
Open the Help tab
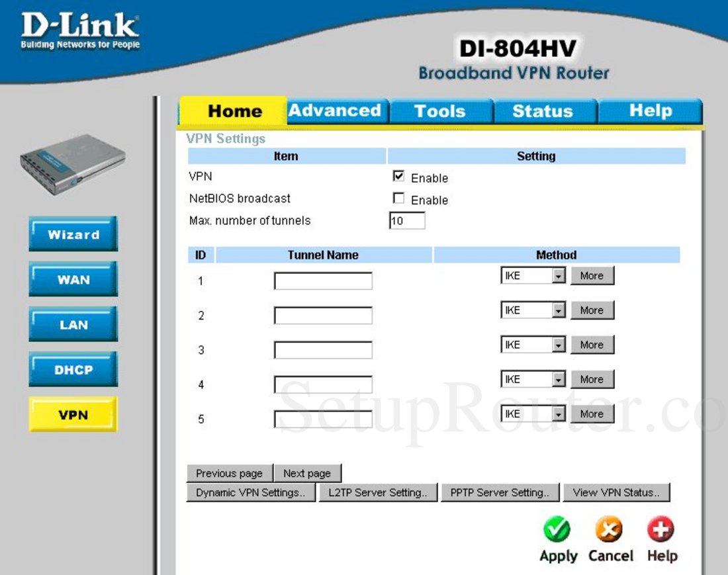pyautogui.click(x=650, y=111)
